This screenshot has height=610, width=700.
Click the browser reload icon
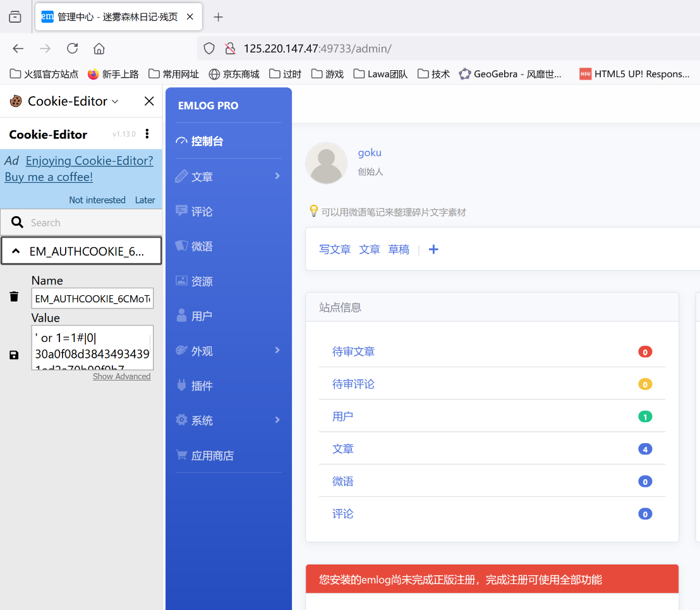pyautogui.click(x=73, y=49)
